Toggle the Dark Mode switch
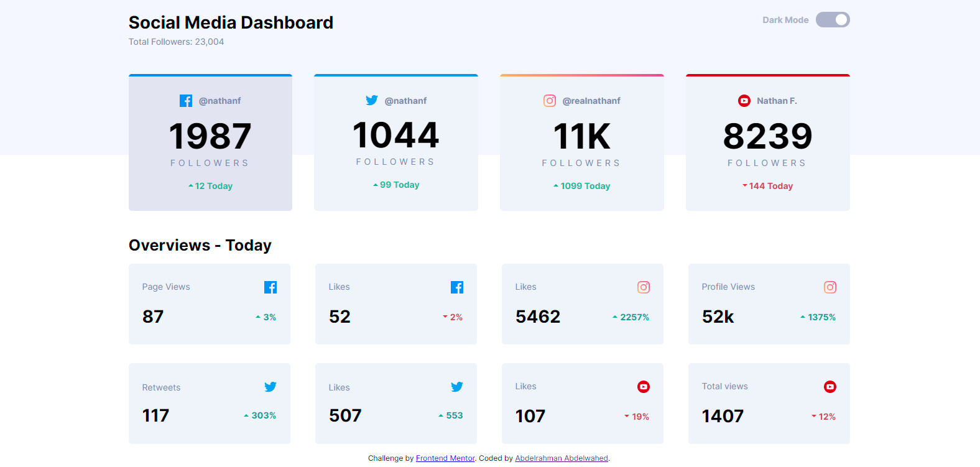 (833, 20)
